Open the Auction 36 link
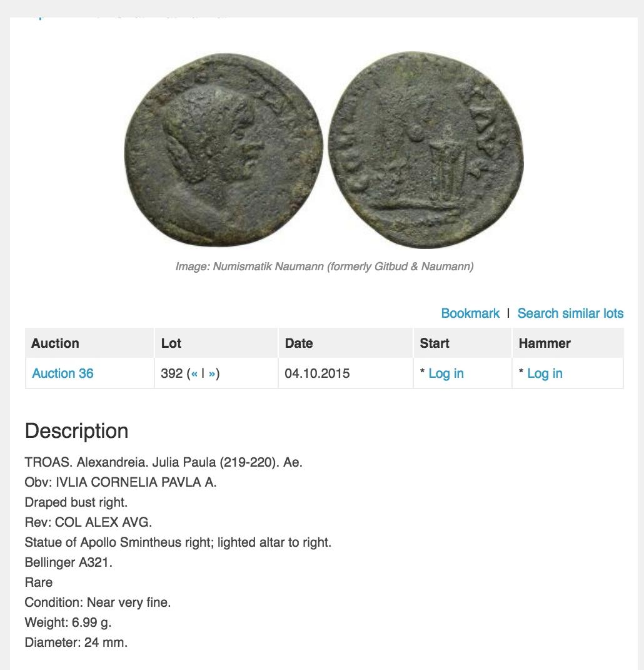 (63, 373)
